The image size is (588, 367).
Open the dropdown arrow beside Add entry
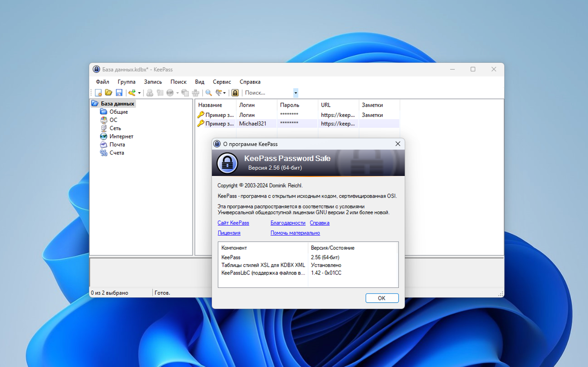pyautogui.click(x=139, y=93)
